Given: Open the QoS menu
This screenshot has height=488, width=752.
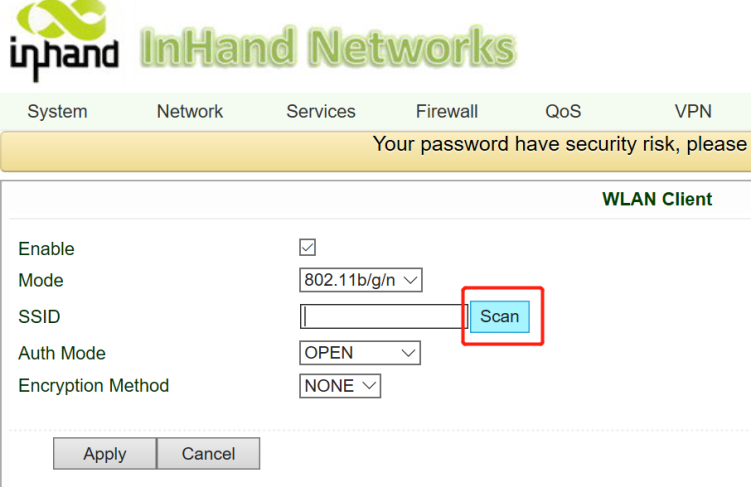Looking at the screenshot, I should tap(563, 112).
